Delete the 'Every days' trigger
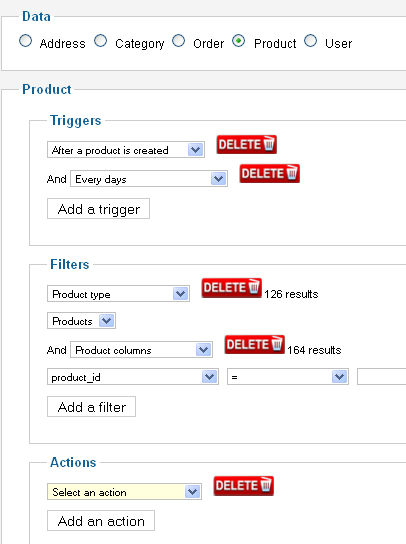 pos(270,173)
